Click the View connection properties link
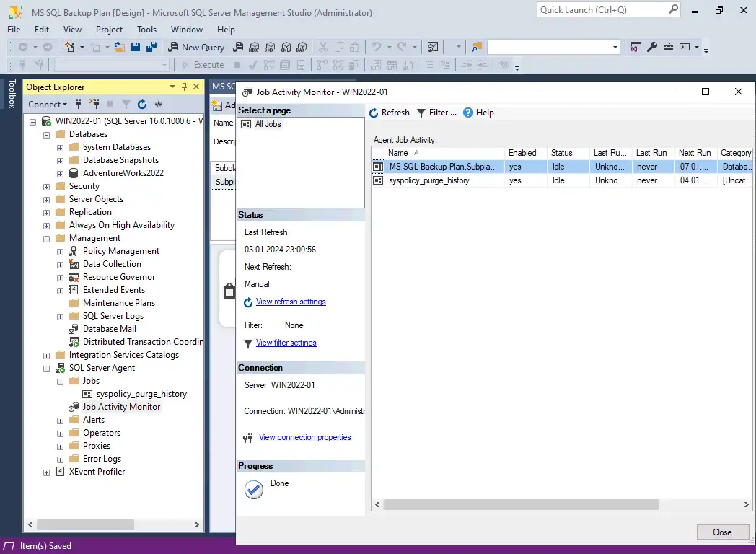The image size is (756, 554). tap(304, 437)
